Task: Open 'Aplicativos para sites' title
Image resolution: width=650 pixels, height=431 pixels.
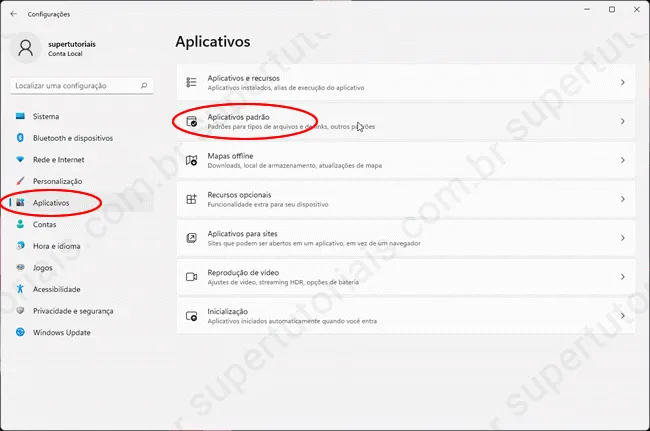Action: pyautogui.click(x=242, y=234)
